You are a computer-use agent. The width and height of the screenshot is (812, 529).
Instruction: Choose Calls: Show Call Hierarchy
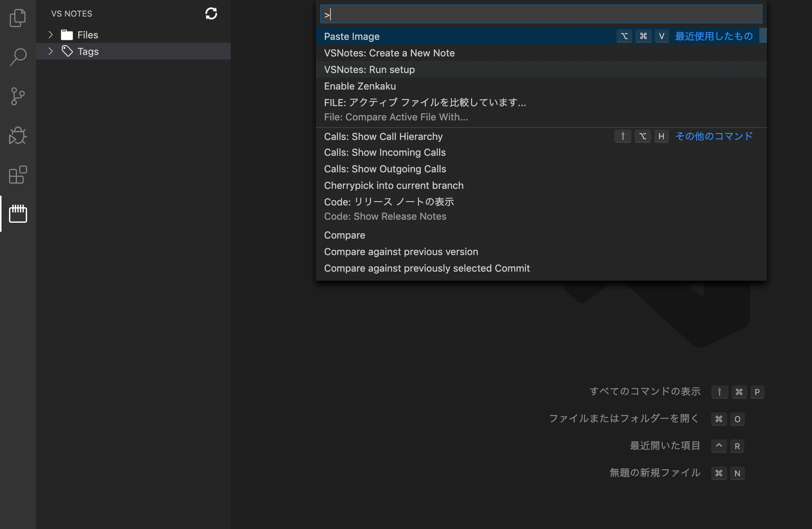coord(383,137)
